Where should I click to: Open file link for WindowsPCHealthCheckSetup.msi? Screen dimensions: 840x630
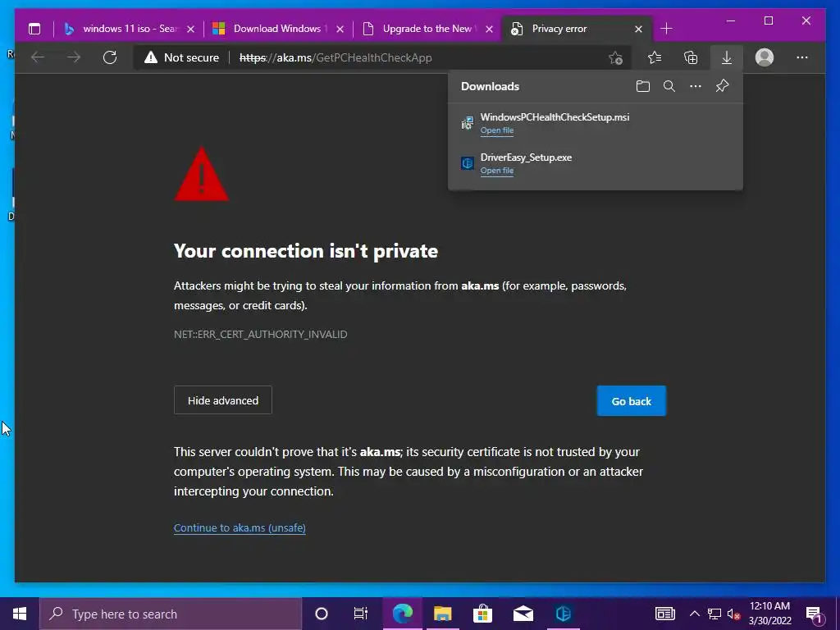pyautogui.click(x=496, y=130)
